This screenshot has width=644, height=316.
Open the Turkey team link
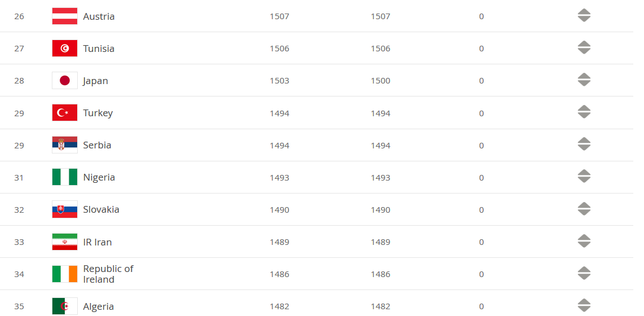98,113
